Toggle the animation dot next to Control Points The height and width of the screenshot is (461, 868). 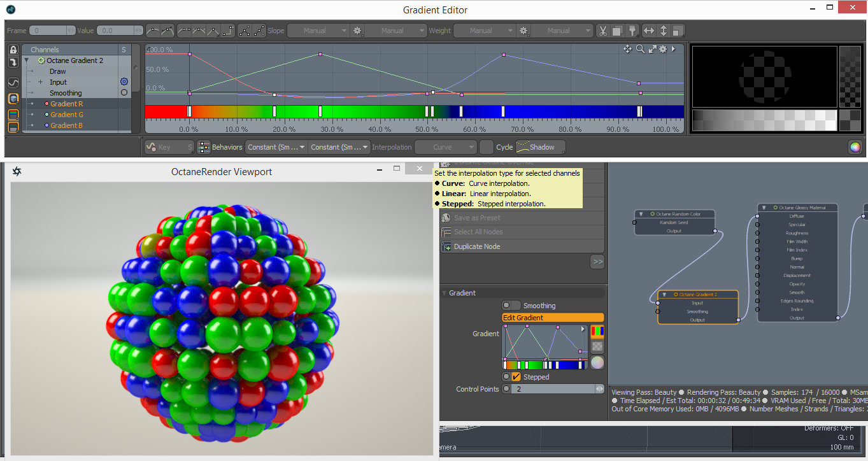coord(506,389)
